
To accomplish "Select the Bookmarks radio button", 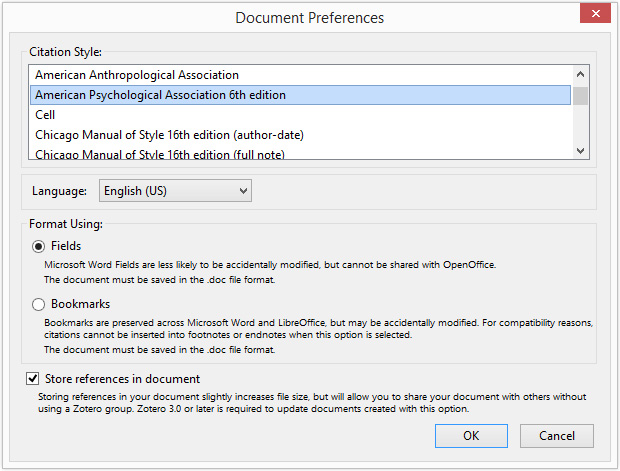I will click(x=38, y=305).
